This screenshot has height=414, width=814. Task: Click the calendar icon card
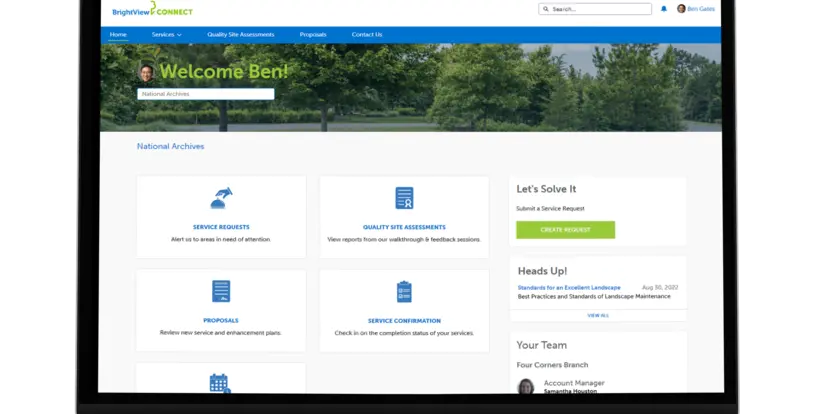point(220,382)
